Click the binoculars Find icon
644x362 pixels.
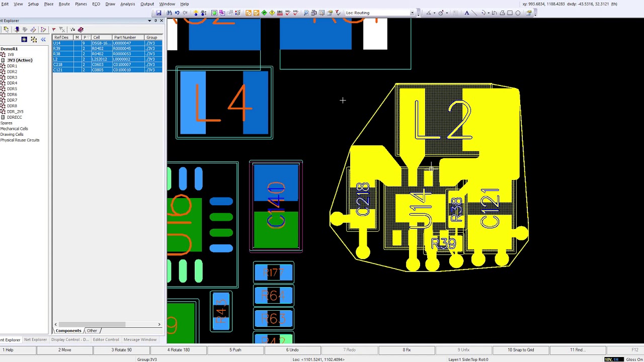pyautogui.click(x=169, y=13)
